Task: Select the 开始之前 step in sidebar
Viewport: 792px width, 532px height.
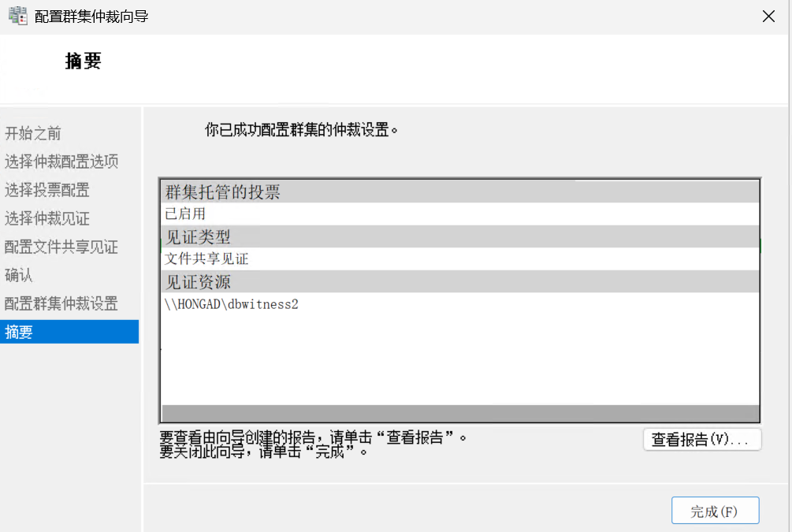Action: (33, 133)
